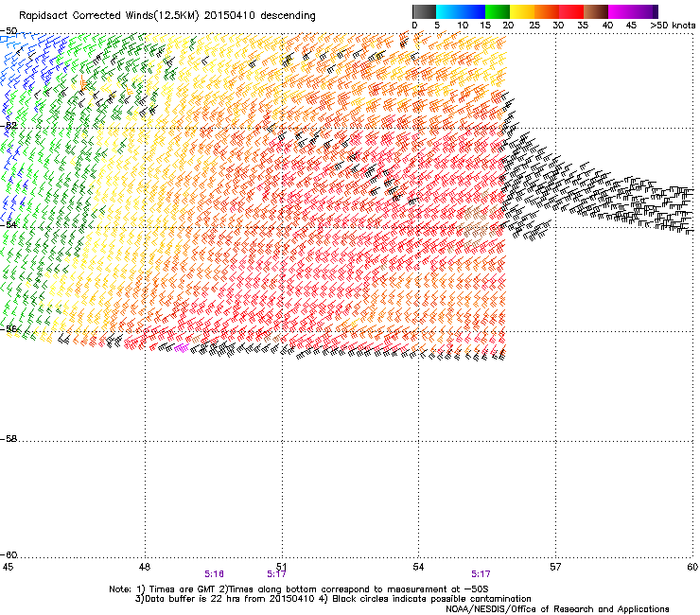Click the 'NOAA/NESDIS/Office of Research and Applications' credit
The image size is (700, 615).
point(557,609)
